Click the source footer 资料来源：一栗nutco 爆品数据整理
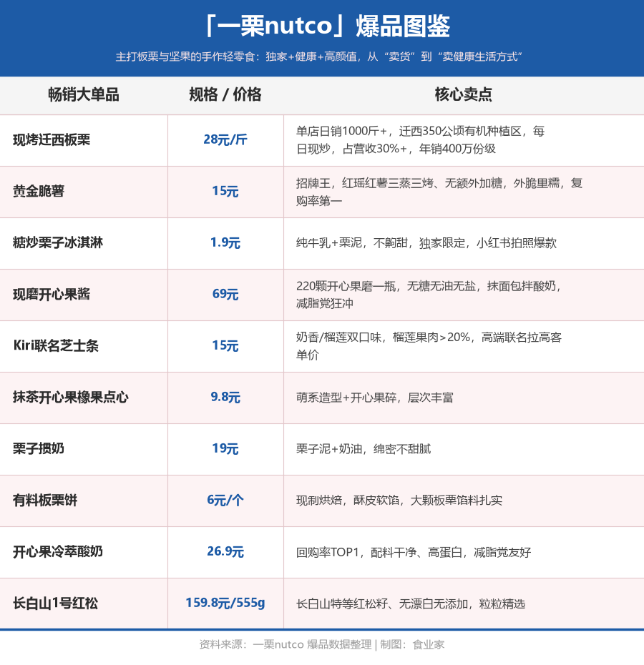 (286, 645)
